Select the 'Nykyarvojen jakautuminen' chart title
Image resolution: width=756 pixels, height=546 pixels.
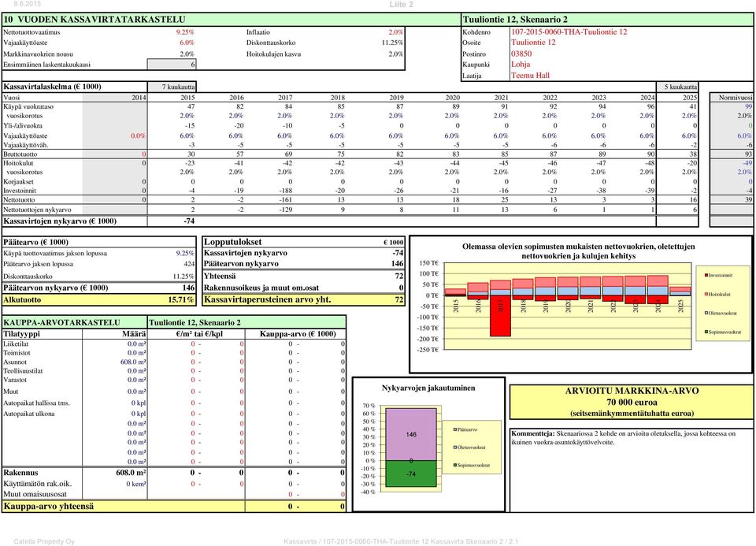(428, 388)
